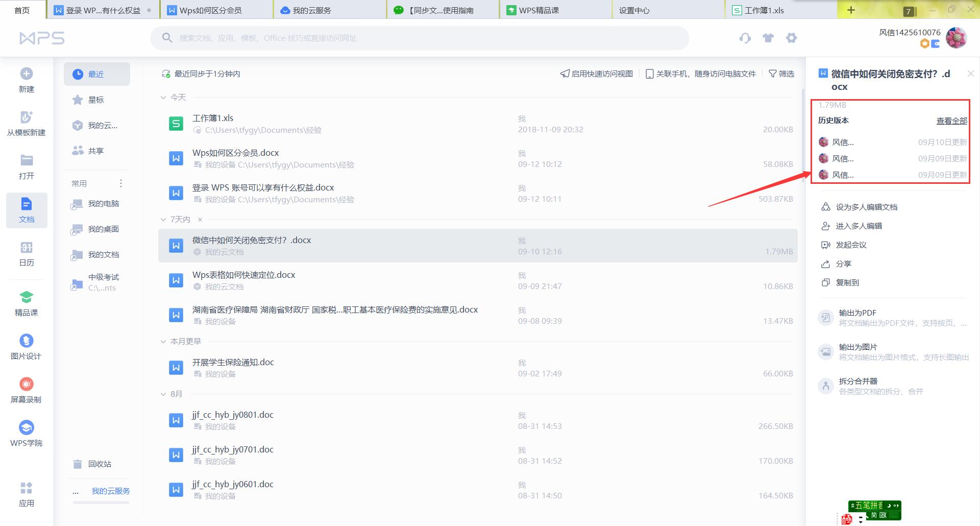Open the 新建 (New) panel
This screenshot has width=980, height=526.
tap(26, 79)
